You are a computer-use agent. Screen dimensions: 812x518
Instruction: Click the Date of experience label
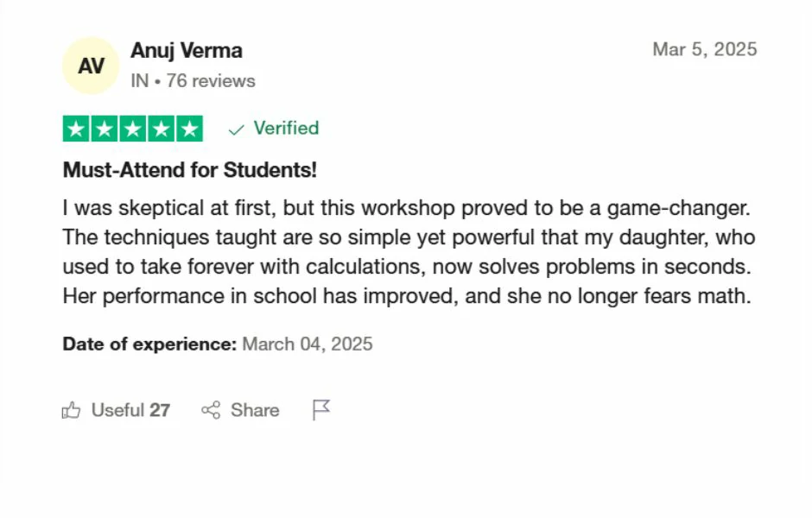[149, 344]
